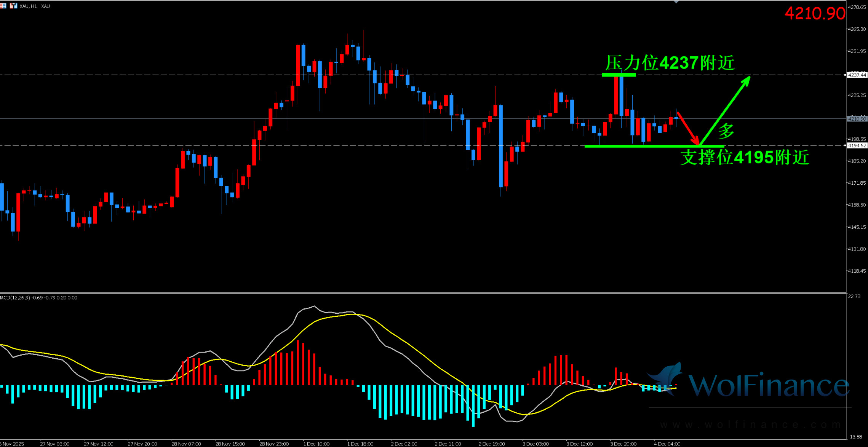Image resolution: width=868 pixels, height=447 pixels.
Task: Open the www.wolfinance.com watermark link
Action: 750,425
